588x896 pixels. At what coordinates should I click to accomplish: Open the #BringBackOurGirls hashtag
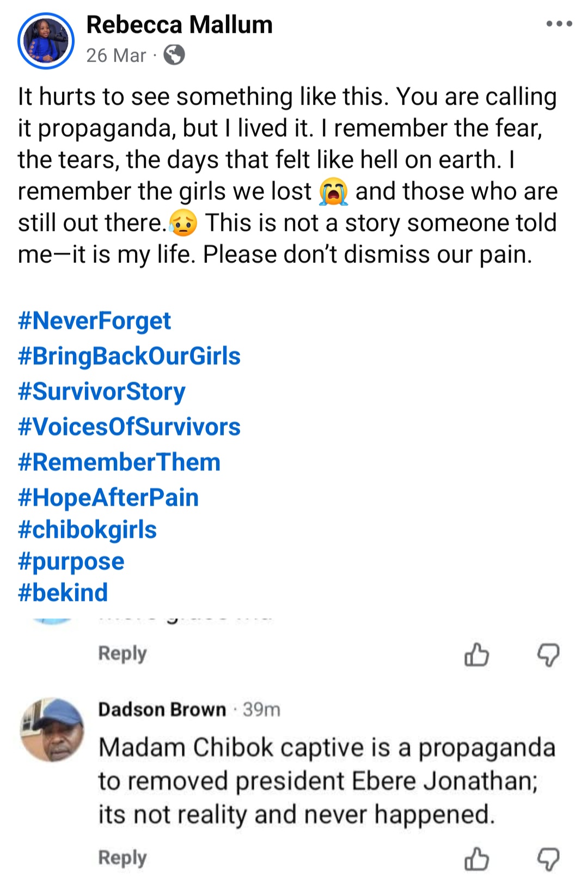pos(129,357)
